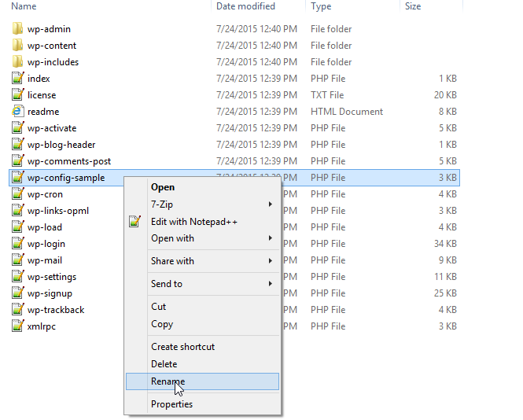
Task: Select the license file name
Action: (42, 95)
